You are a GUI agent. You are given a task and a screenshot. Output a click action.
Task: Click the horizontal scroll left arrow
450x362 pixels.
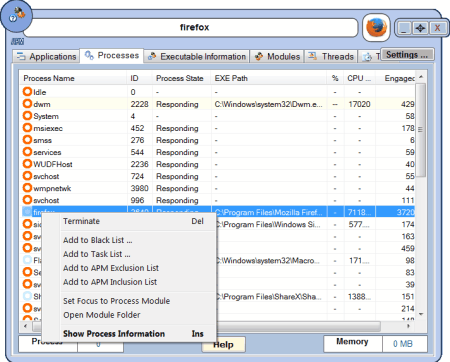26,326
